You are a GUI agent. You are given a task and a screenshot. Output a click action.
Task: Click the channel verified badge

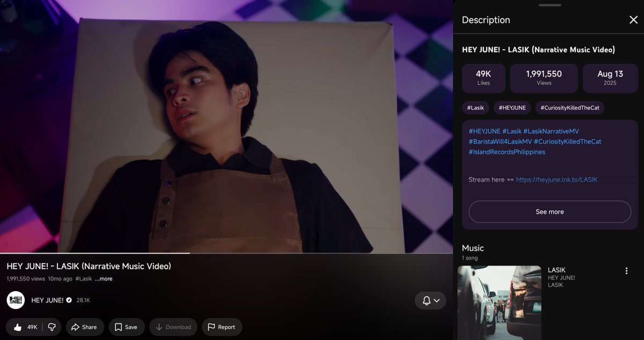69,300
